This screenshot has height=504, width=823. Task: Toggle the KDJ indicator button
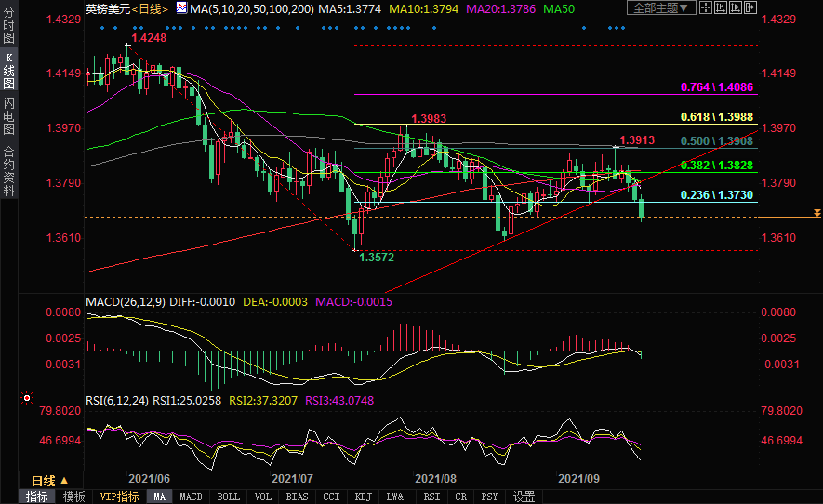tap(363, 497)
